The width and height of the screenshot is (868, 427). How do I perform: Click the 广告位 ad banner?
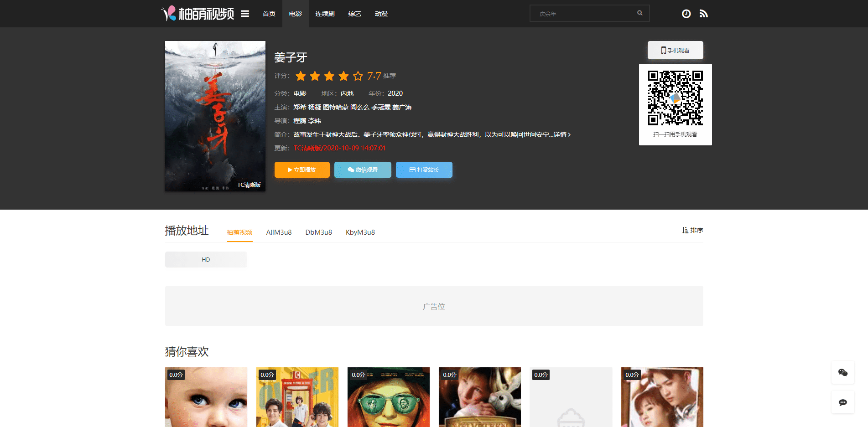click(x=434, y=306)
